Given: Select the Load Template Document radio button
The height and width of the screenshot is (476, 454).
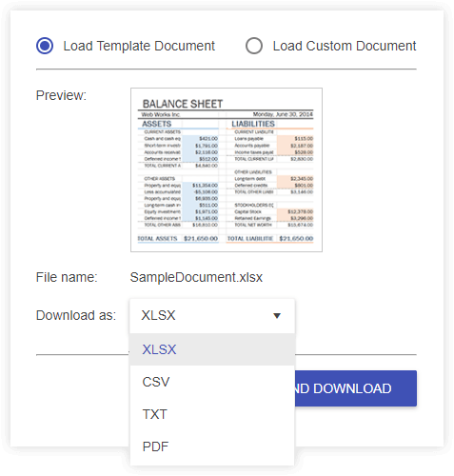Looking at the screenshot, I should point(45,46).
